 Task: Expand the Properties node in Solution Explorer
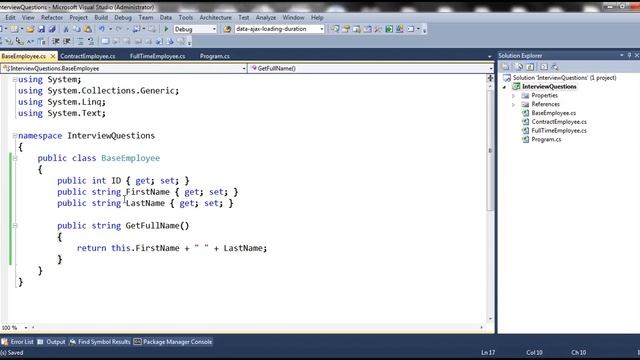514,96
